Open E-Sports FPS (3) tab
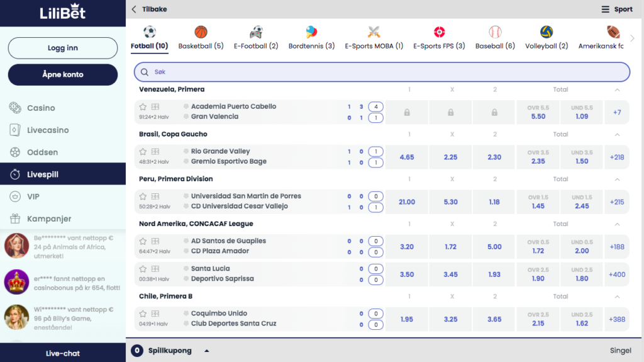Screen dimensions: 644x362 pyautogui.click(x=439, y=38)
